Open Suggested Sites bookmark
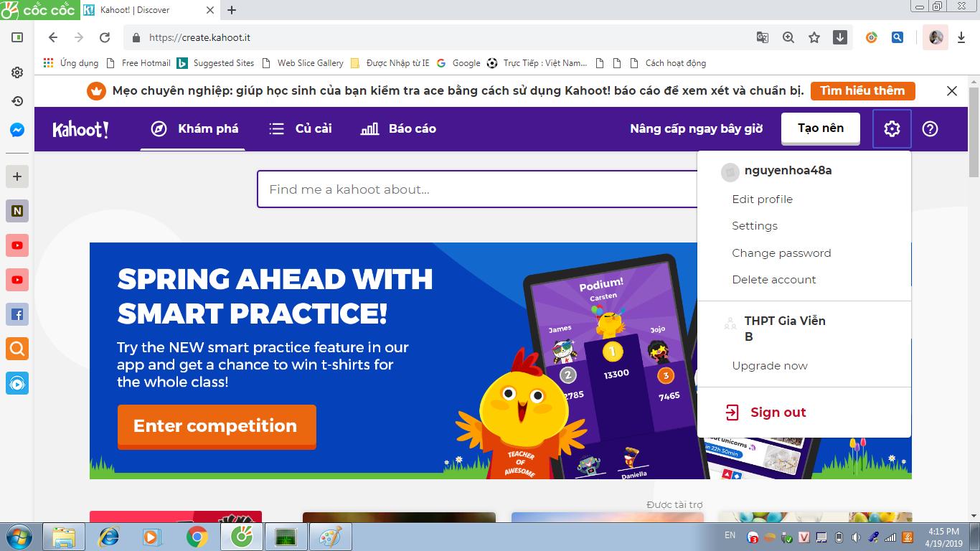The image size is (980, 551). click(216, 63)
